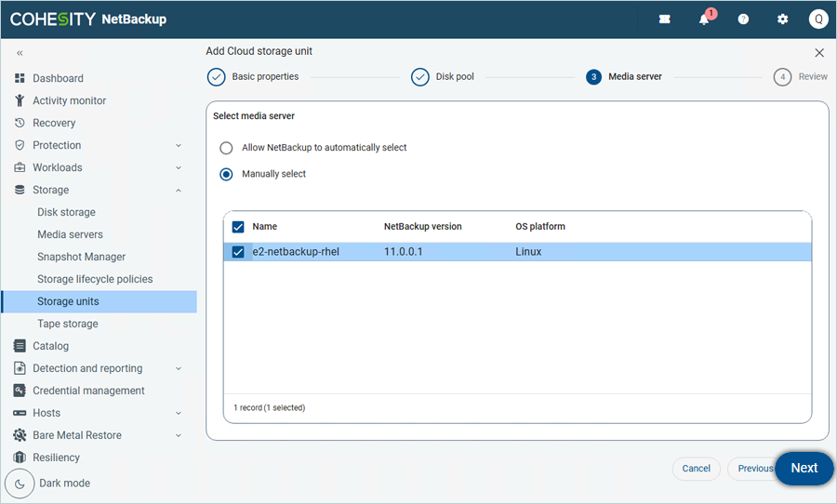The image size is (837, 504).
Task: Expand the Workloads menu chevron
Action: tap(179, 167)
